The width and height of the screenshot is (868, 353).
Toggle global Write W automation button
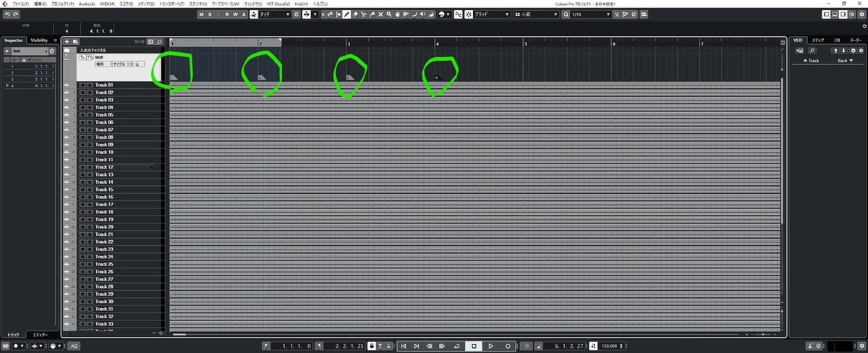click(x=235, y=14)
